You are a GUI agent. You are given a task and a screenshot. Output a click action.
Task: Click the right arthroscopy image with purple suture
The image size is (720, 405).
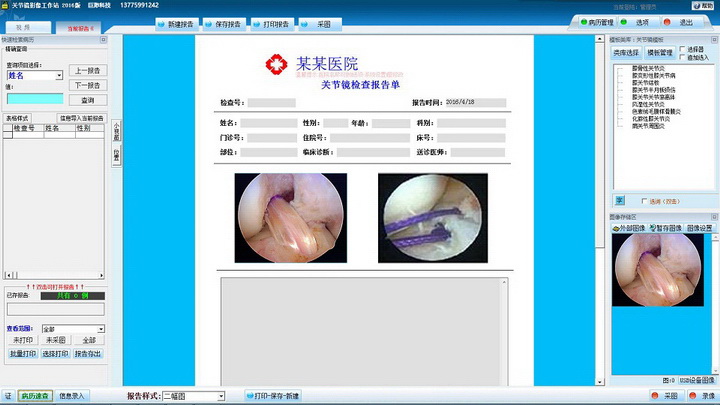tap(433, 218)
